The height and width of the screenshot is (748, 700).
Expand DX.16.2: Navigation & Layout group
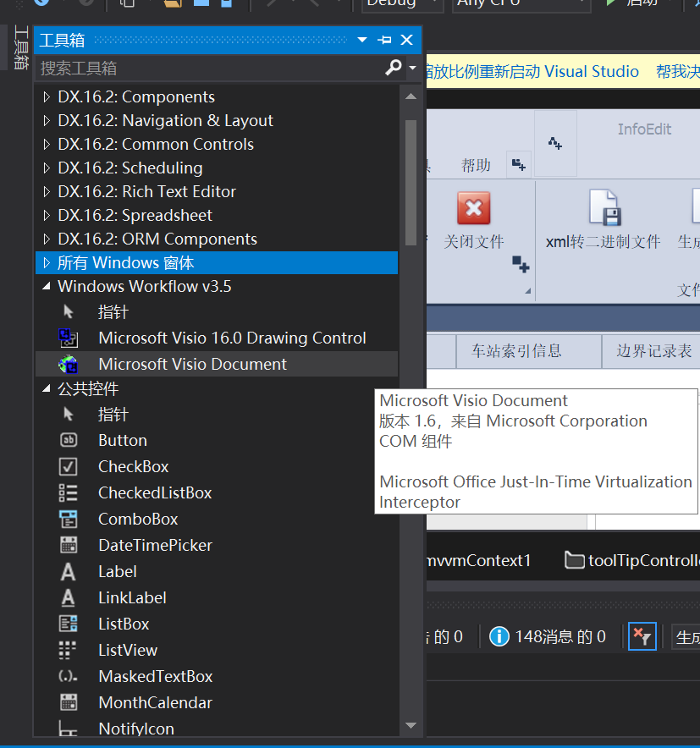[x=47, y=121]
